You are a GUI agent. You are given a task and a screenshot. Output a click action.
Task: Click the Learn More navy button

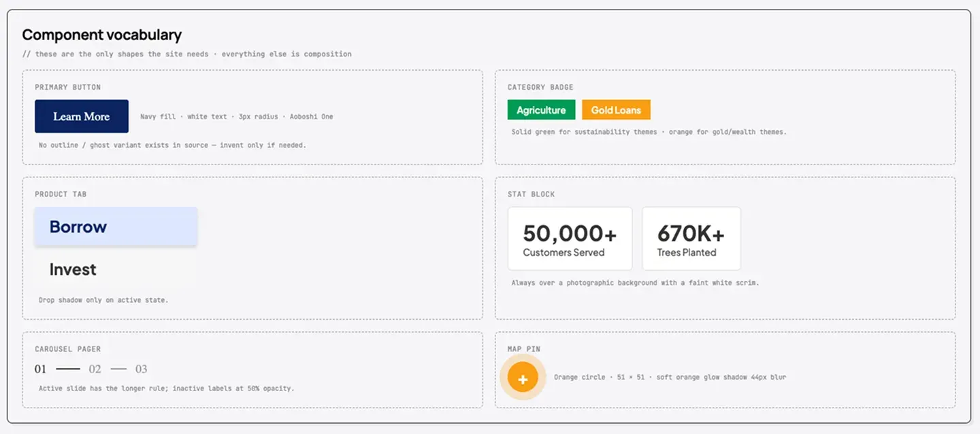tap(82, 116)
